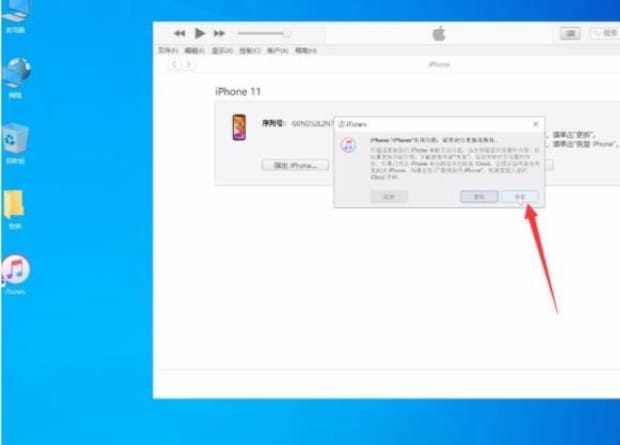Close the iTunes dialog with X
620x445 pixels.
(535, 124)
